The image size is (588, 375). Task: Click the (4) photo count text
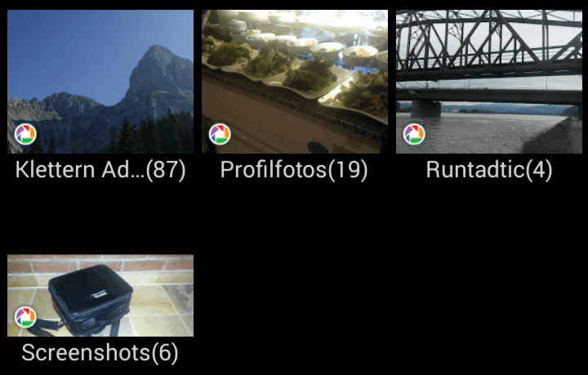coord(538,171)
